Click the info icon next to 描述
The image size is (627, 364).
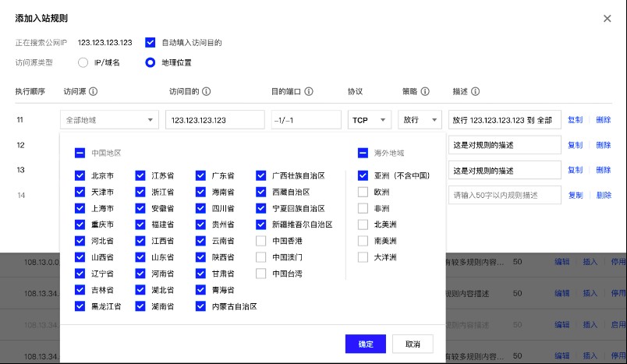coord(475,91)
